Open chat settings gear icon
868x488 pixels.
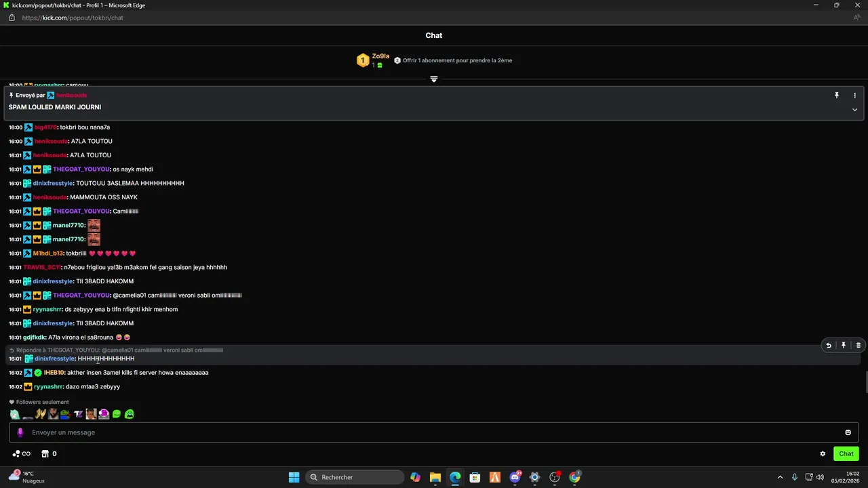tap(823, 454)
